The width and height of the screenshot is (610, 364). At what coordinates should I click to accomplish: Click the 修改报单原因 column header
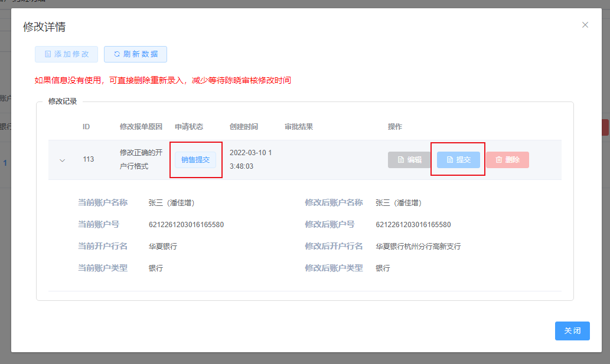click(139, 127)
